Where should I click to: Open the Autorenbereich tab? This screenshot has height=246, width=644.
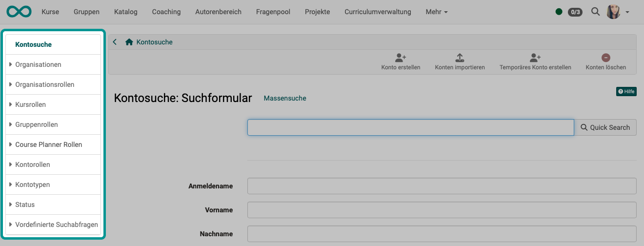218,12
